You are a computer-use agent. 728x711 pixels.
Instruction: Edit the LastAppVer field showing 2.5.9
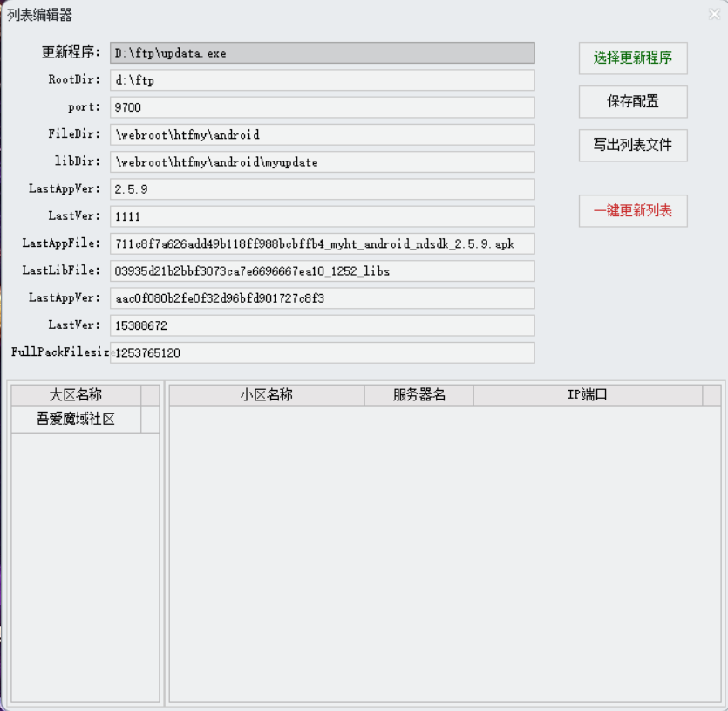(323, 189)
